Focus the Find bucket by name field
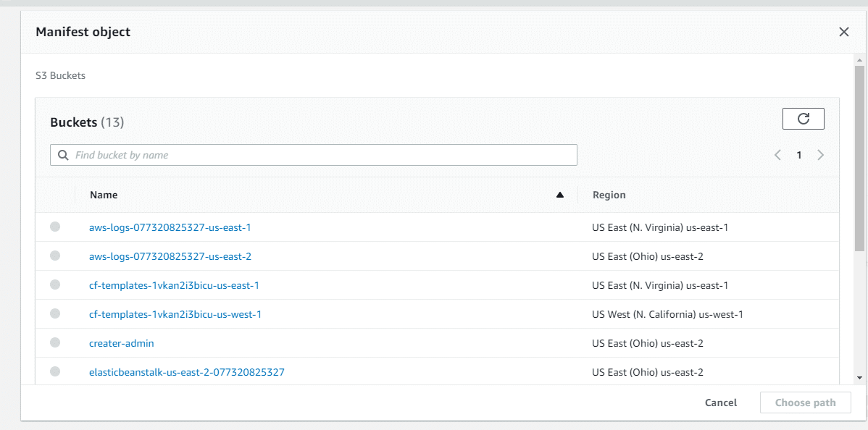The width and height of the screenshot is (868, 430). pos(313,155)
